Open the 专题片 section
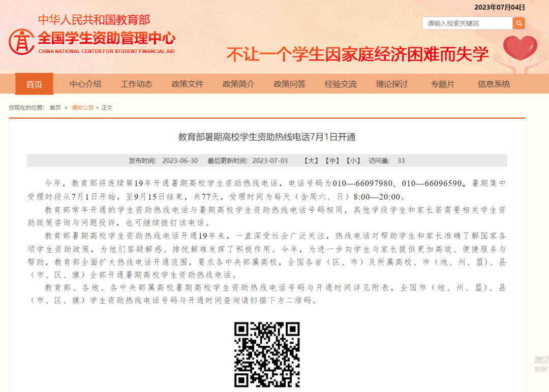The width and height of the screenshot is (549, 392). tap(443, 84)
